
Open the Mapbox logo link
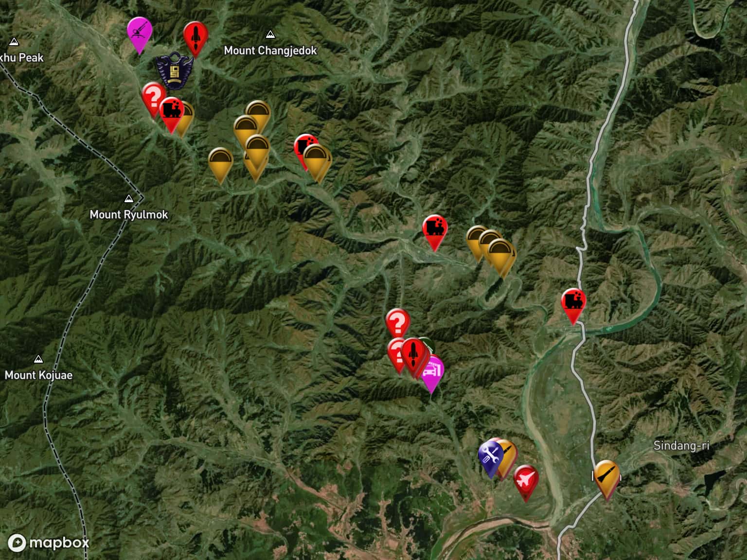(49, 542)
